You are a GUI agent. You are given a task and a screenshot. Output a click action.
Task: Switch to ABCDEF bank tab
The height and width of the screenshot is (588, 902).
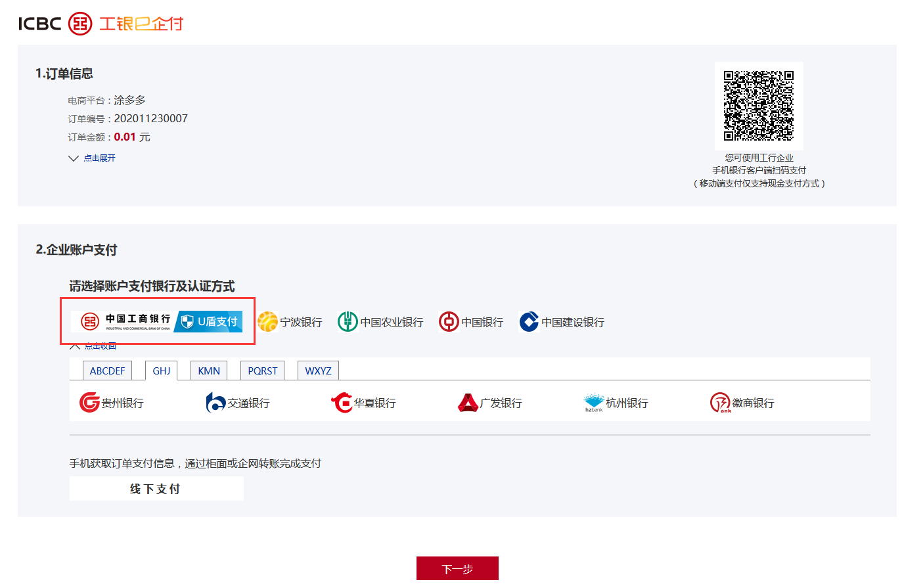coord(107,371)
